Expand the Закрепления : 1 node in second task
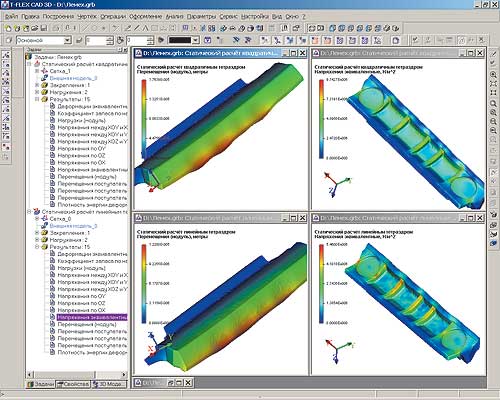 37,233
